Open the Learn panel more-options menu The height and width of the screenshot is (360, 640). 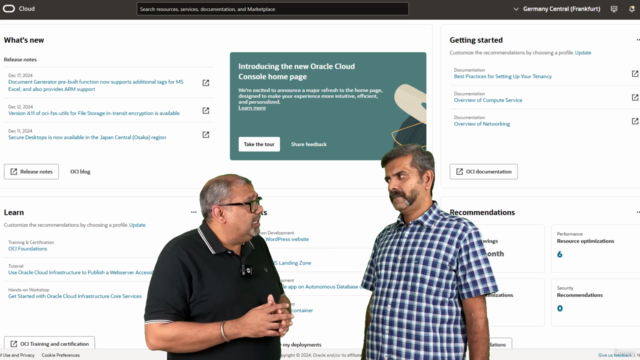pos(193,212)
